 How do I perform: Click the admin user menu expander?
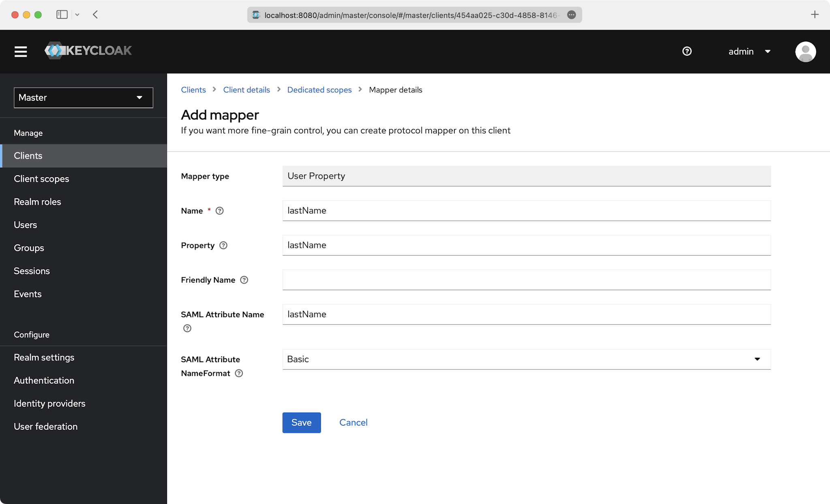pos(768,51)
